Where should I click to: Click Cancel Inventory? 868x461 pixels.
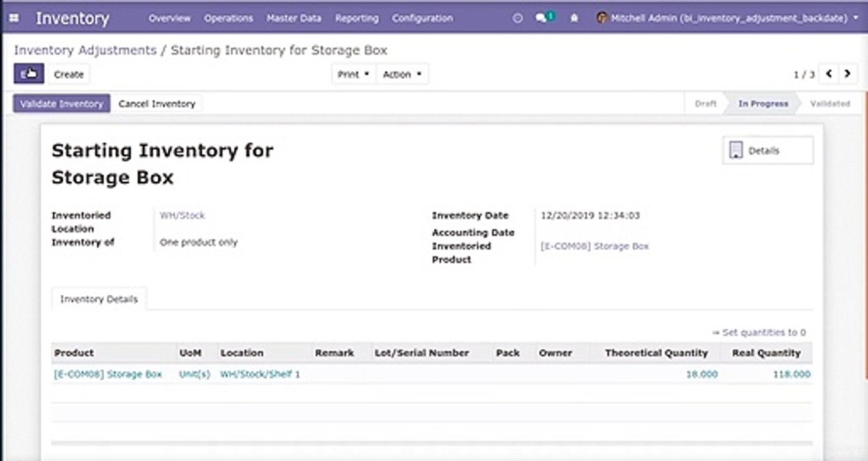157,104
